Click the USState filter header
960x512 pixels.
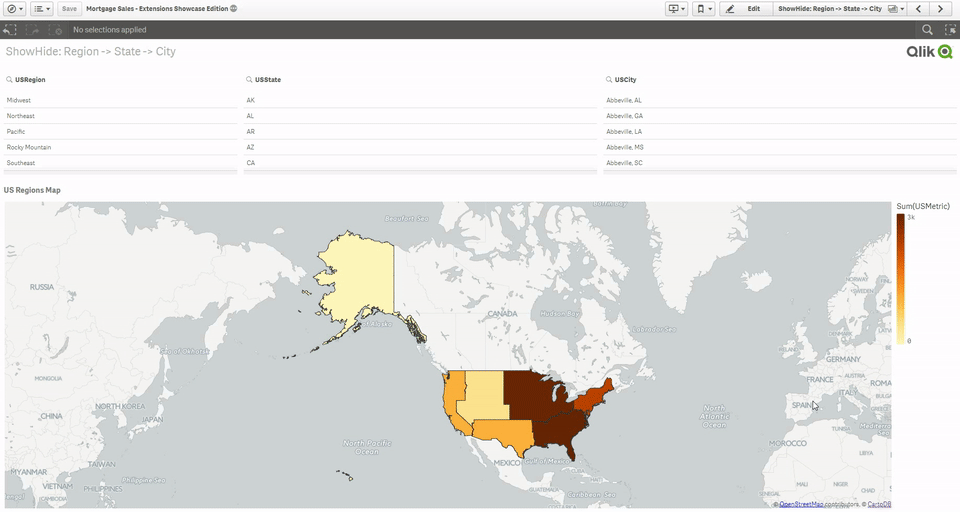coord(268,80)
